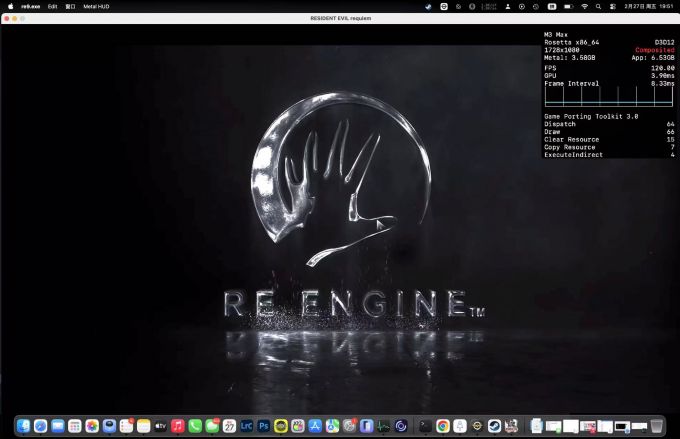The image size is (680, 439).
Task: Click the Frame Interval graph in HUD
Action: pyautogui.click(x=609, y=96)
